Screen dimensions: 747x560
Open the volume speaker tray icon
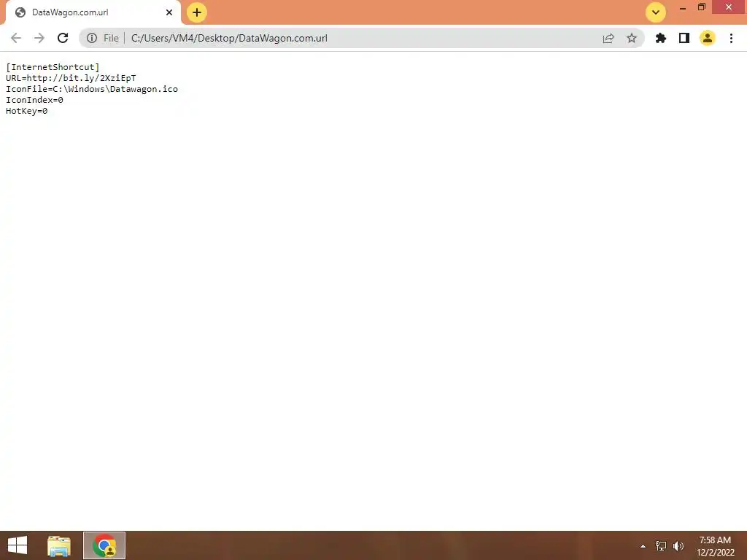[678, 546]
